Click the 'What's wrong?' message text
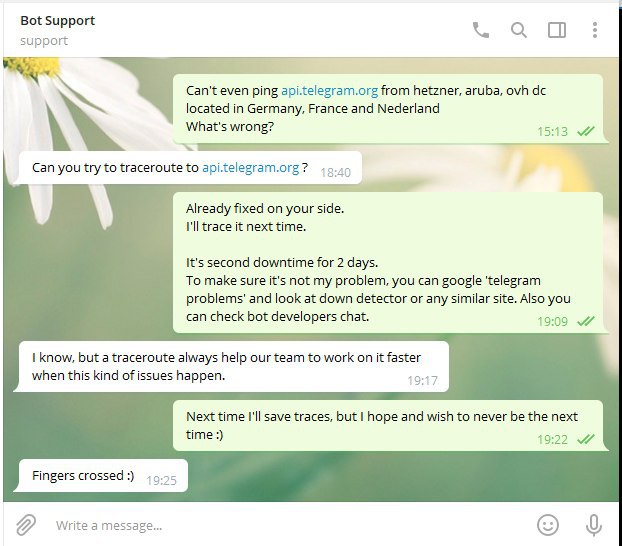 pyautogui.click(x=230, y=127)
